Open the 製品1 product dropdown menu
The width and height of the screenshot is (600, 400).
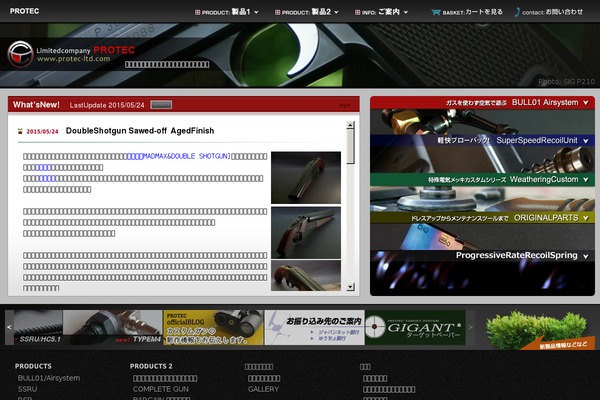pyautogui.click(x=227, y=12)
